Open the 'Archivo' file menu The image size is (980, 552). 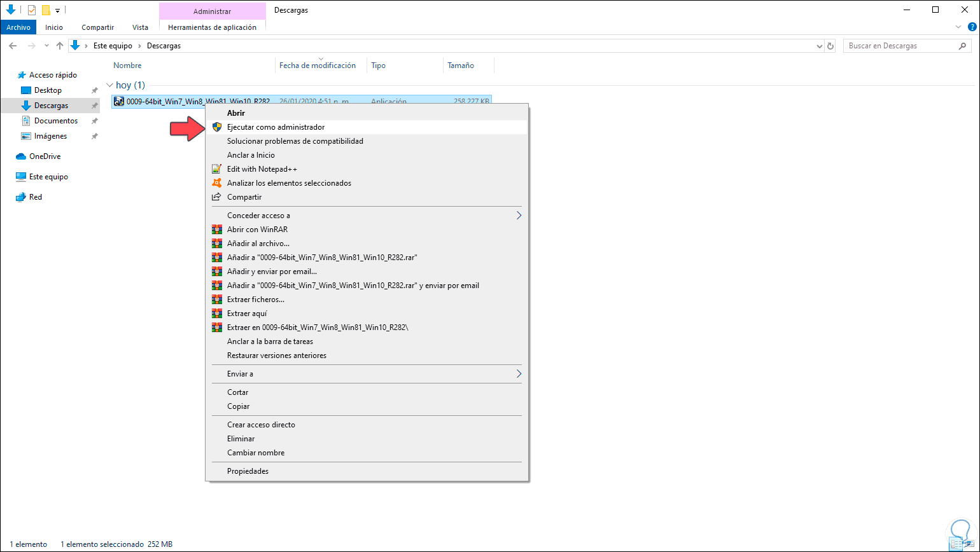tap(18, 27)
